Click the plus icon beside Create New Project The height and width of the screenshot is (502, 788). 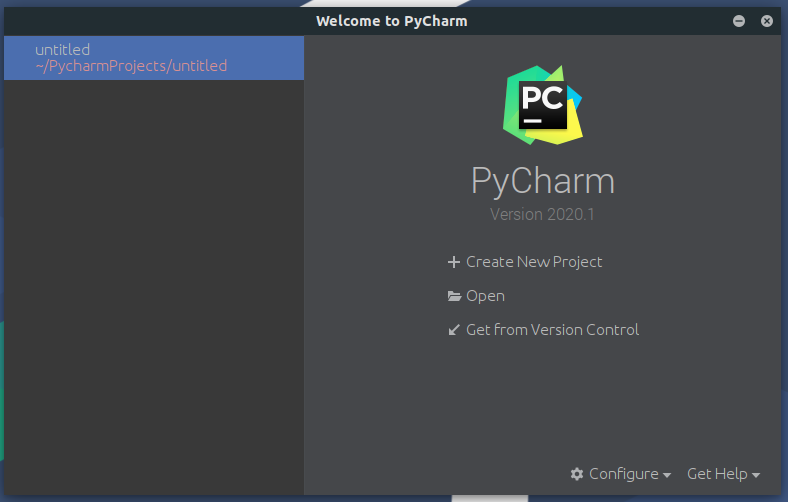[x=454, y=262]
